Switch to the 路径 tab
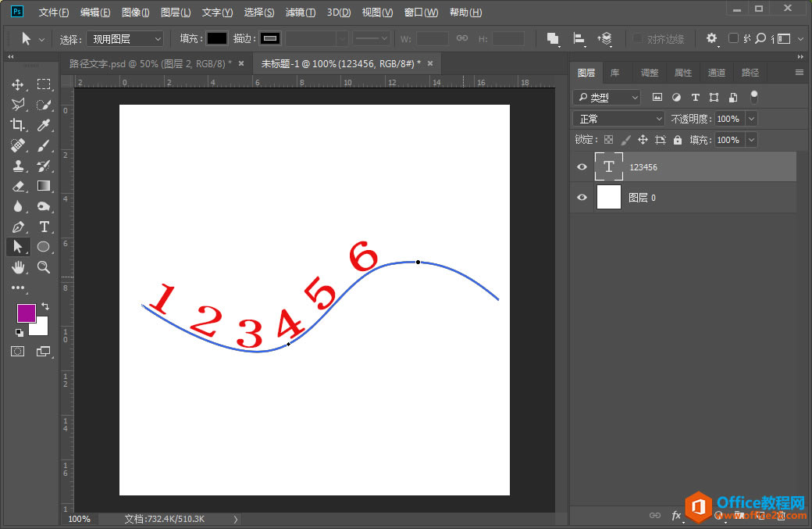812x529 pixels. point(750,73)
